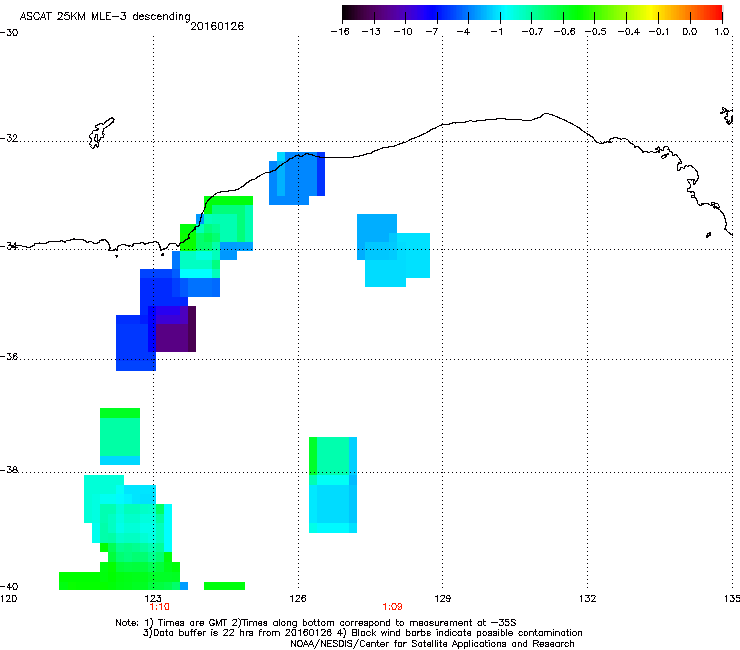Click the latitude label -38
The image size is (740, 650).
[9, 470]
